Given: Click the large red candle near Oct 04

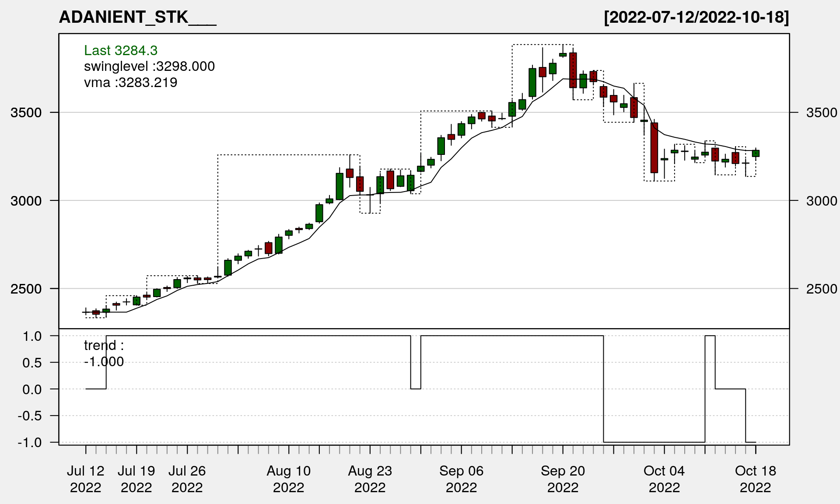Looking at the screenshot, I should 654,148.
